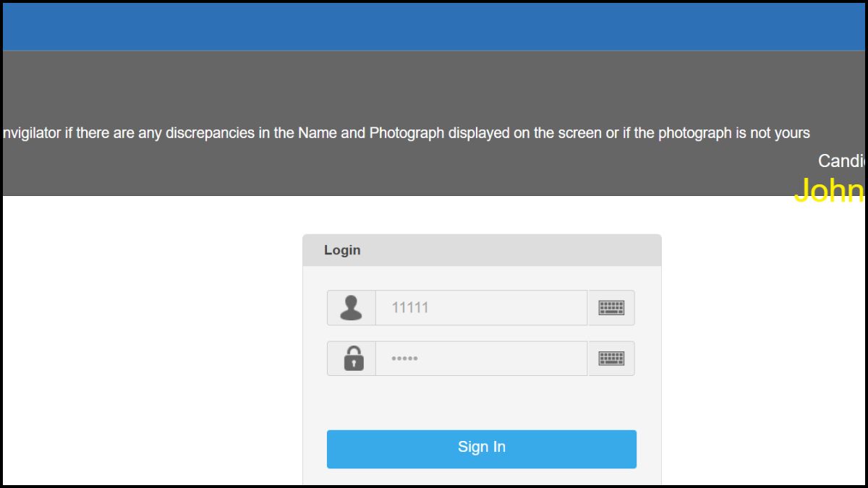
Task: Open the on-screen keyboard for username entry
Action: tap(611, 307)
